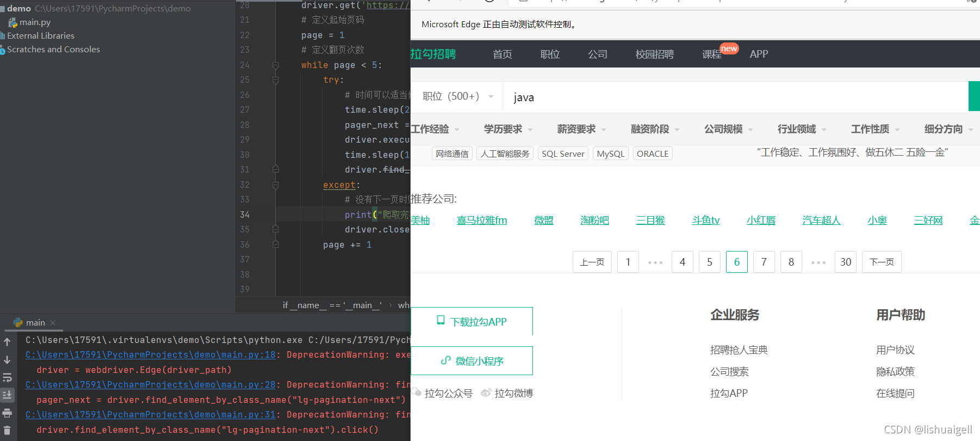Screen dimensions: 980x441
Task: Open 首页 in site navigation
Action: pos(503,54)
